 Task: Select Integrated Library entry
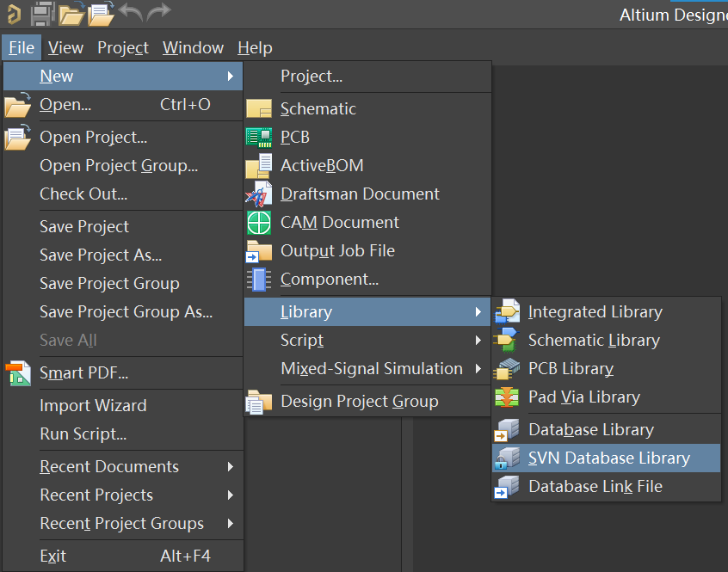(607, 311)
